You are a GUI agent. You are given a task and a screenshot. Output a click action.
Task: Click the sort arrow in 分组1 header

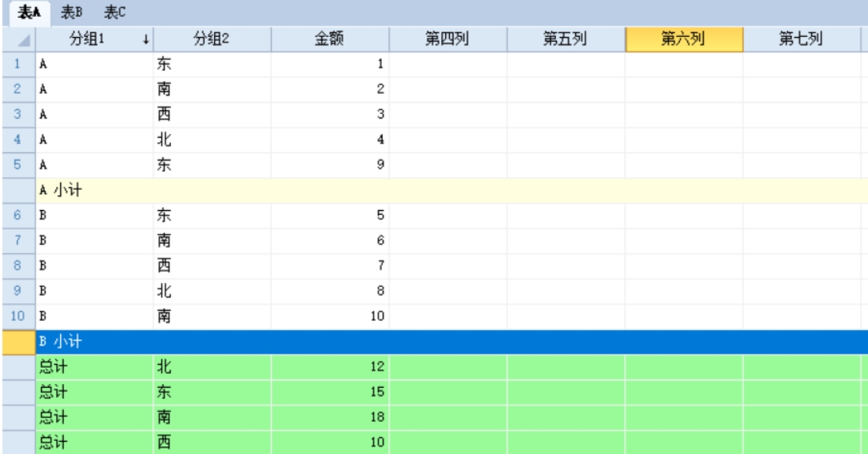(146, 39)
